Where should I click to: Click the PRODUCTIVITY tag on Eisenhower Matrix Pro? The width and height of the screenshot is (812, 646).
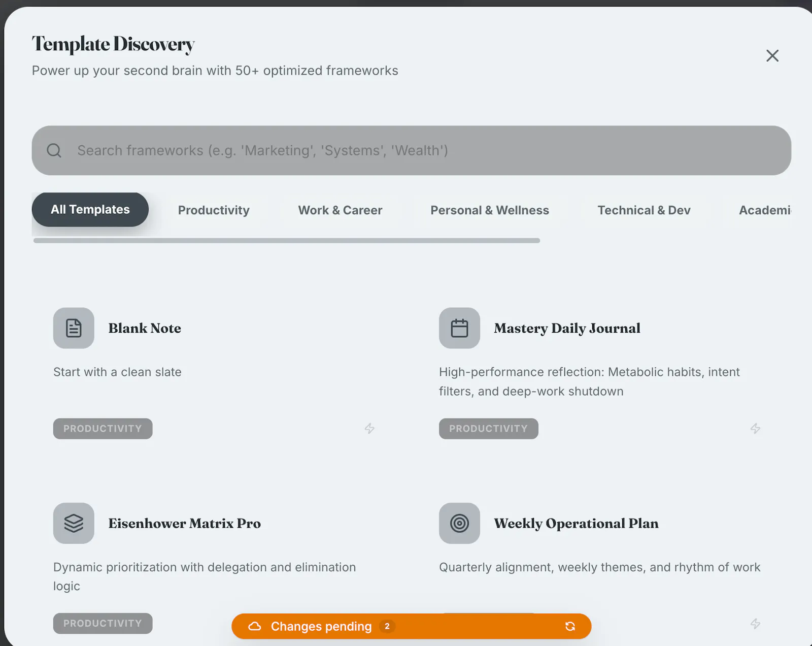[103, 624]
